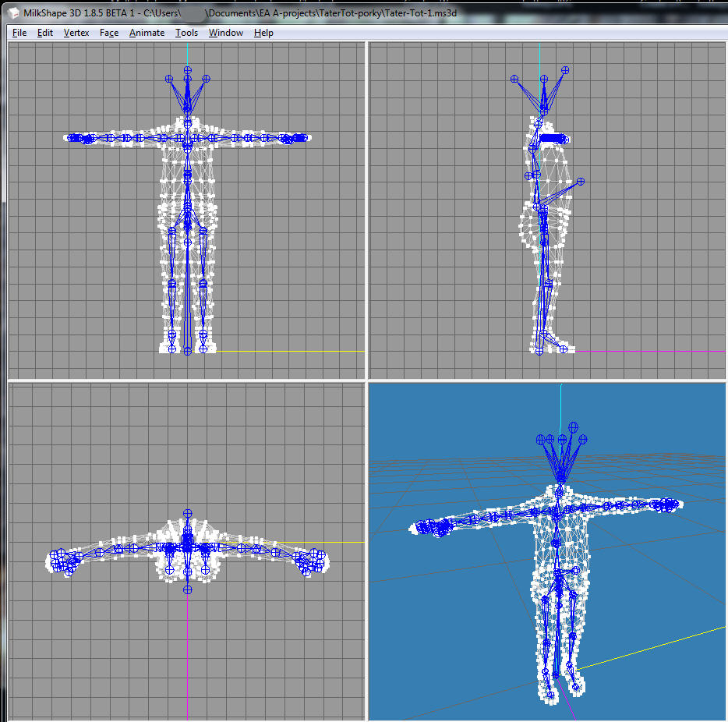The height and width of the screenshot is (722, 728).
Task: Select the lowest joint in the top-down view
Action: point(187,590)
